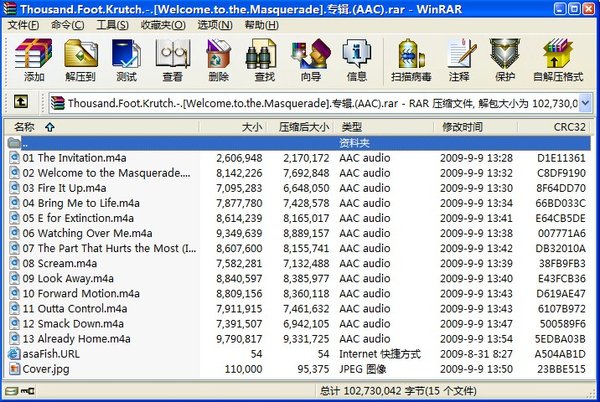Click the 保护 (Protect) shield icon
Screen dimensions: 600x402
click(505, 54)
